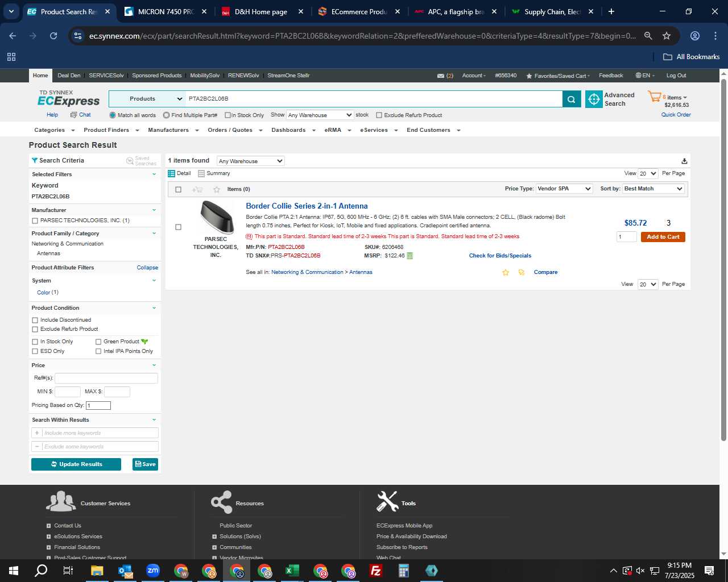The height and width of the screenshot is (582, 728).
Task: Open Windows Start menu
Action: [x=14, y=571]
